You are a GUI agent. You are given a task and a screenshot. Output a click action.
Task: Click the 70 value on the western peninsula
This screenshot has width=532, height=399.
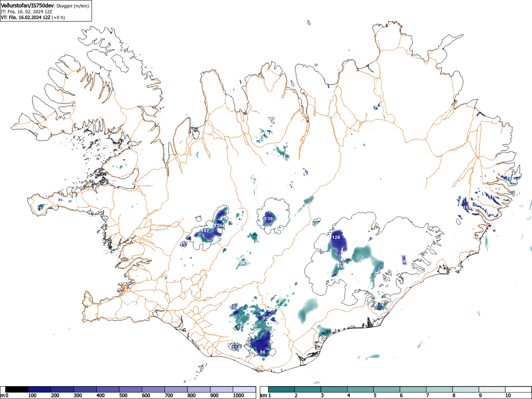[40, 208]
